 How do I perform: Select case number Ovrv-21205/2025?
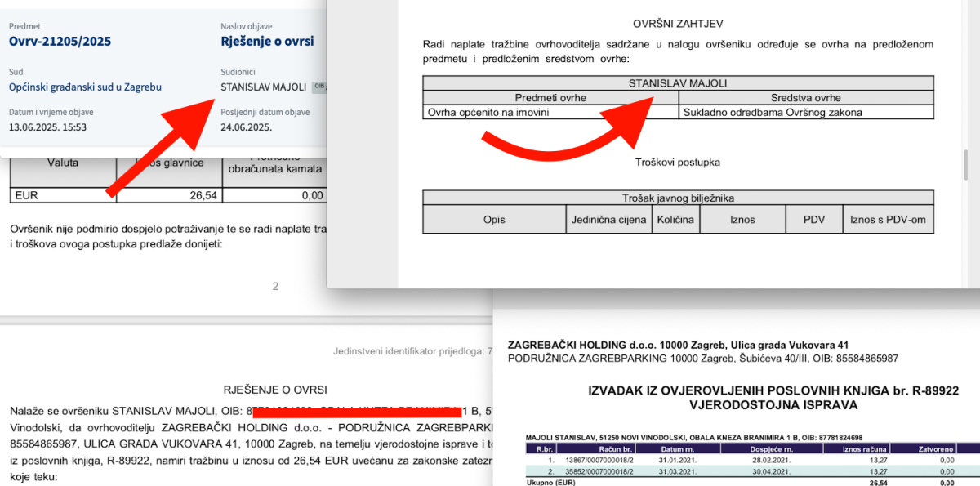(x=60, y=41)
